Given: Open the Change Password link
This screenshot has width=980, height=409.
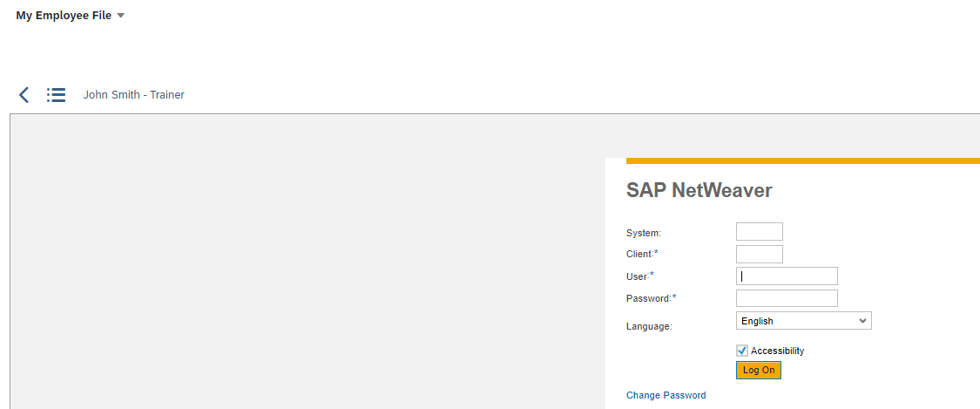Looking at the screenshot, I should [666, 395].
